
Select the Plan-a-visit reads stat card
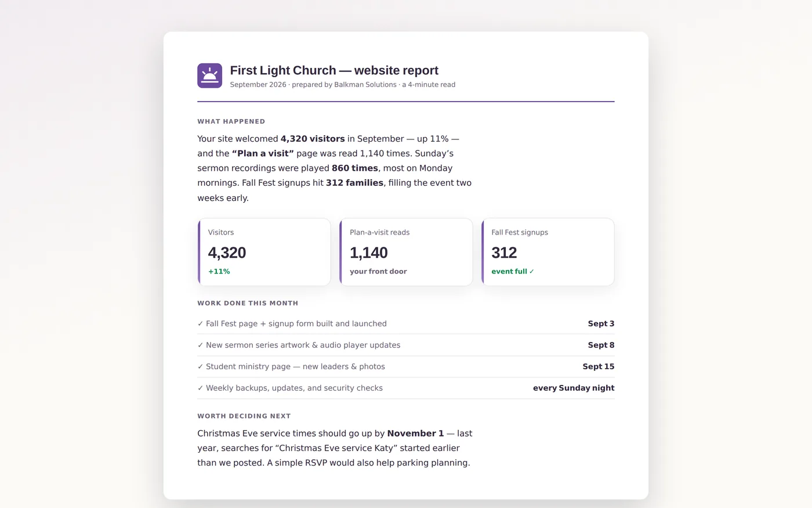tap(406, 252)
